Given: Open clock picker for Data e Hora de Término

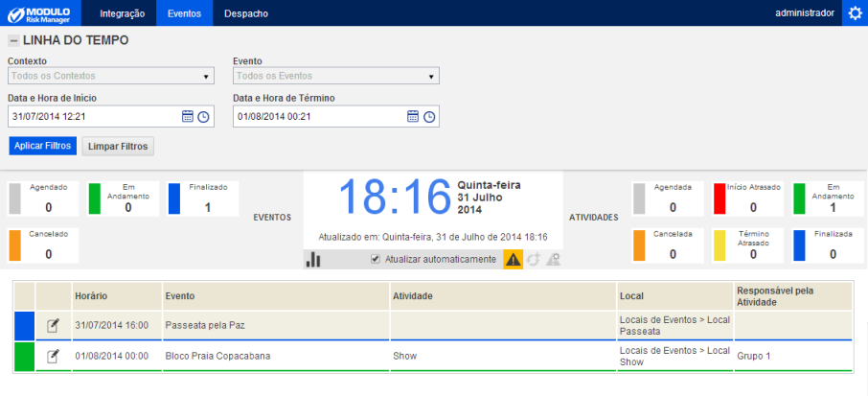Looking at the screenshot, I should pos(429,117).
